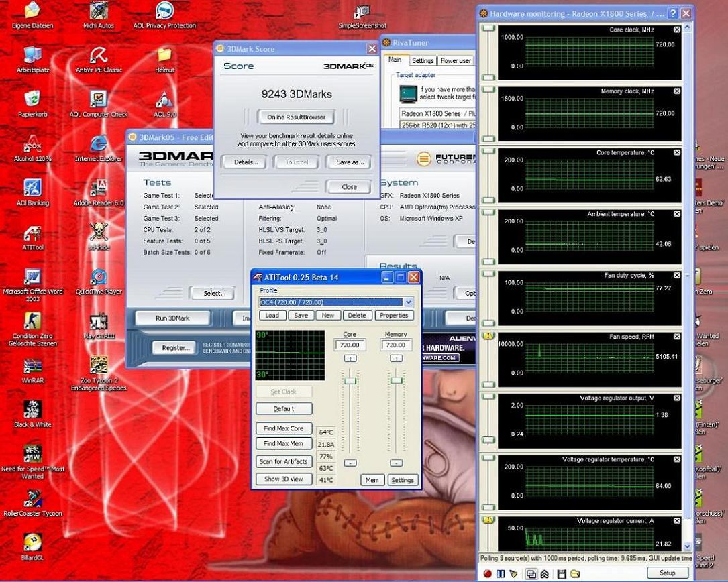Click Save profile in ATITool
Image resolution: width=728 pixels, height=582 pixels.
(301, 316)
